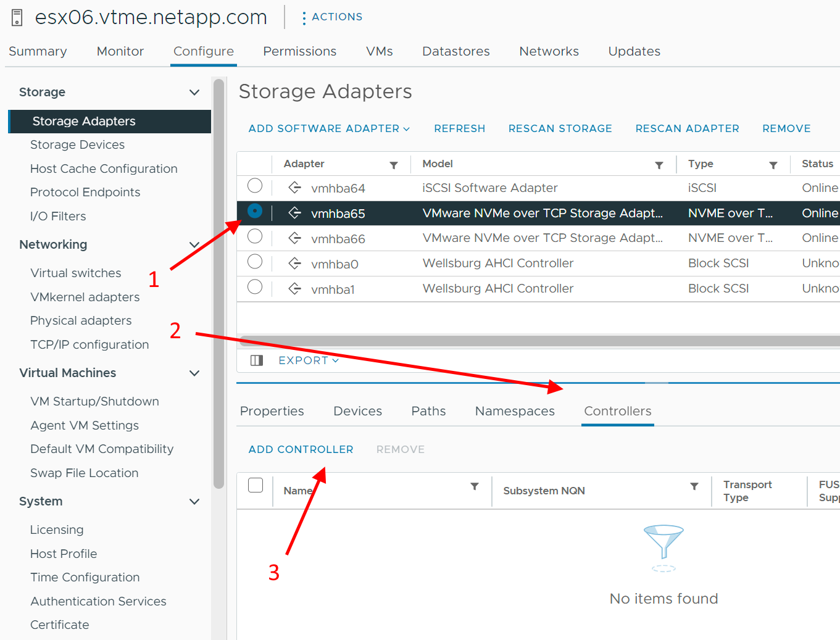The height and width of the screenshot is (640, 840).
Task: Click the Type column filter icon
Action: (x=773, y=165)
